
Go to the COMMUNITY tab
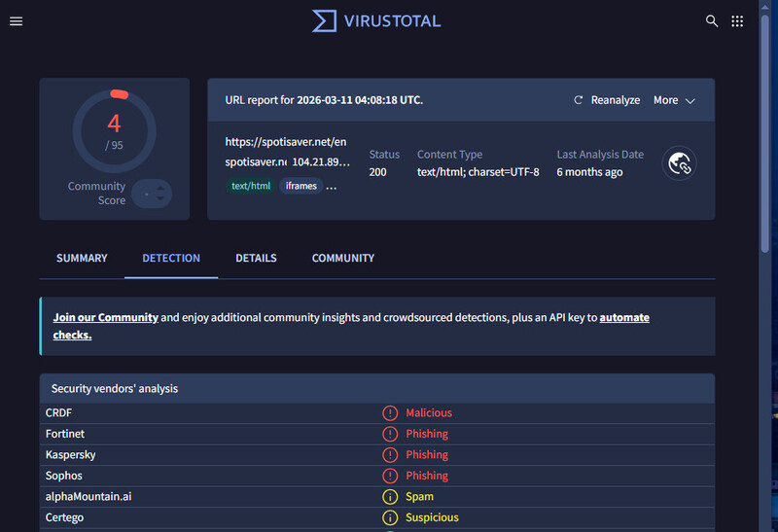pos(343,258)
